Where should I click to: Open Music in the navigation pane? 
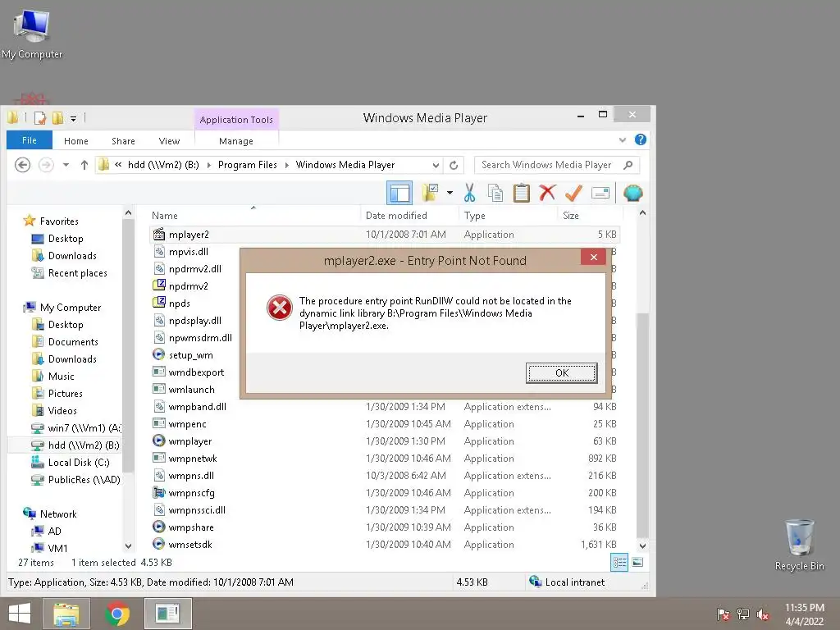pos(61,376)
